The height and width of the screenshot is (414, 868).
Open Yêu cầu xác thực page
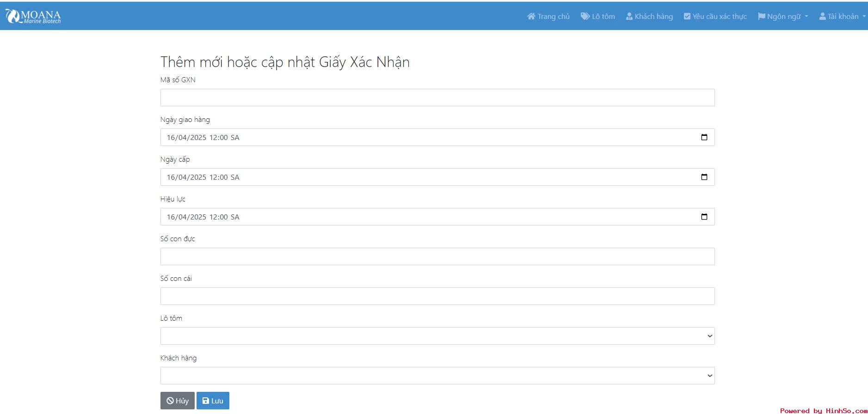[x=715, y=16]
